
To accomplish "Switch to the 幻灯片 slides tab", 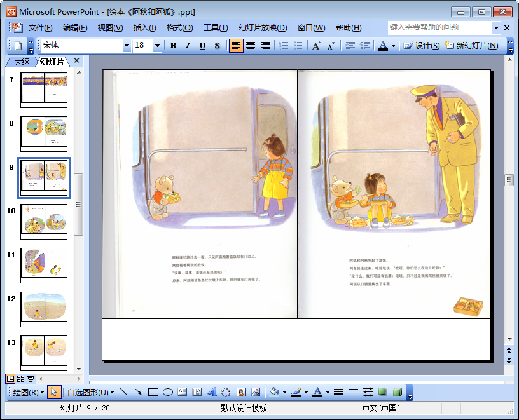I will [52, 62].
